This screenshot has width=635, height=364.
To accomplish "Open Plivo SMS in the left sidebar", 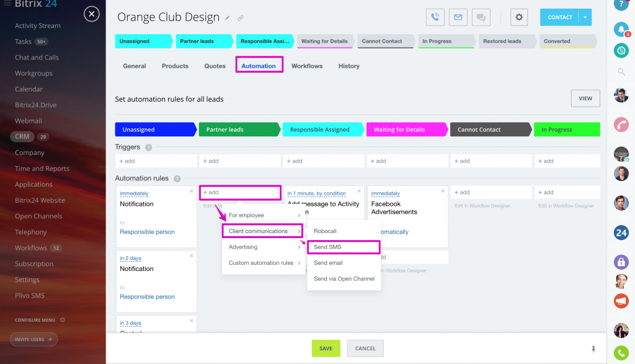I will point(30,296).
